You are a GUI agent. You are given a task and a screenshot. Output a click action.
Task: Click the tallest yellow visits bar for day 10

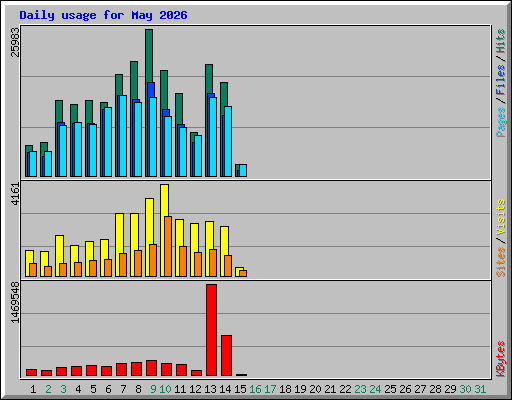(x=164, y=200)
